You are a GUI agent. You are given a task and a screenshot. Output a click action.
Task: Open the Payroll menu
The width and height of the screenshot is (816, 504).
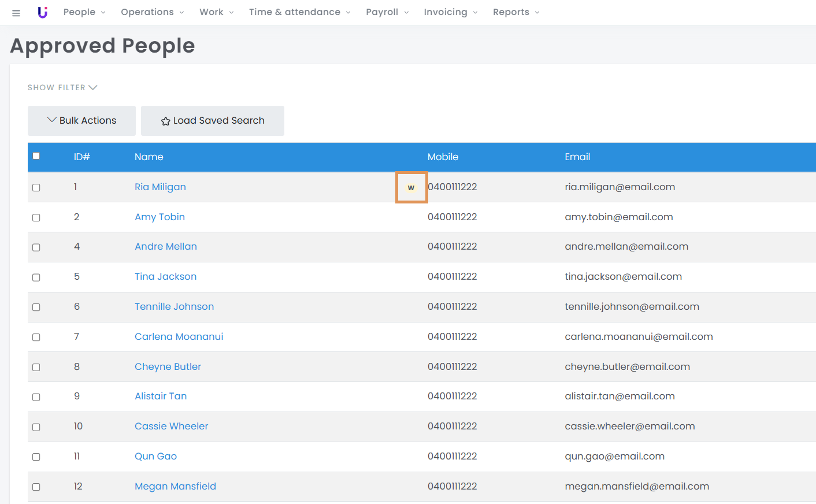(x=387, y=12)
